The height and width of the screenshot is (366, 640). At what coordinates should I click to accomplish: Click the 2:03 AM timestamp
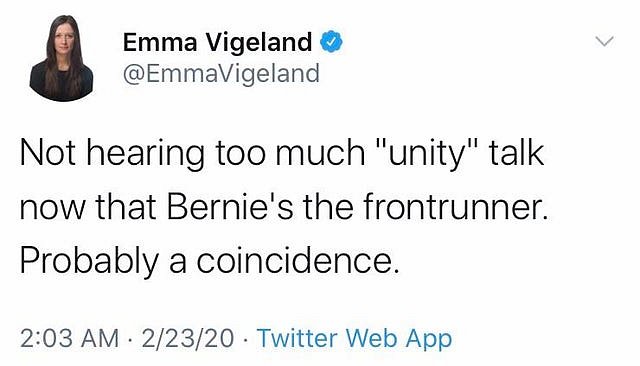pyautogui.click(x=69, y=339)
